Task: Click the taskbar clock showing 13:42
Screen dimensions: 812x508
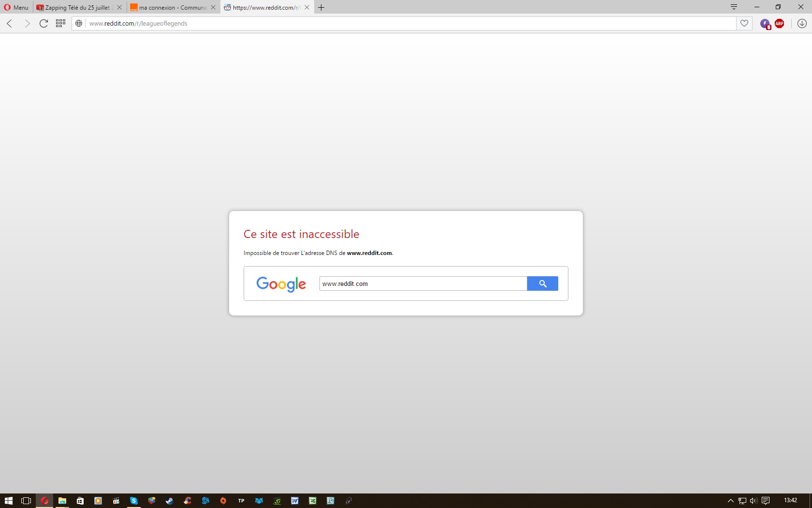Action: pos(791,500)
